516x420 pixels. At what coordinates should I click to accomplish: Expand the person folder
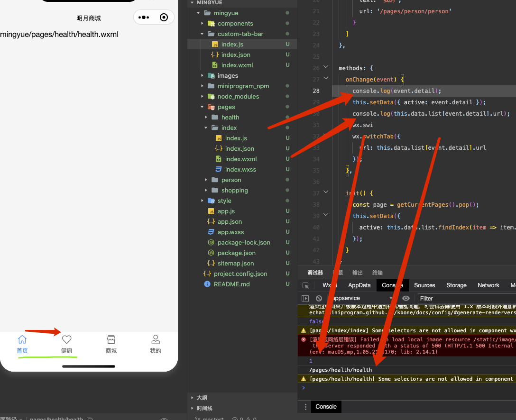pyautogui.click(x=206, y=180)
